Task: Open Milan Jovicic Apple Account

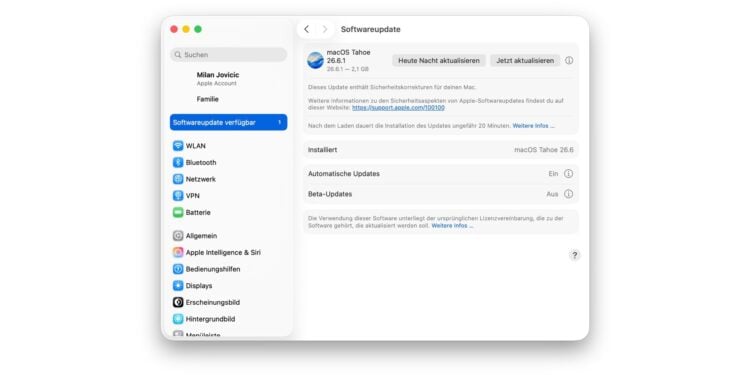Action: click(218, 78)
